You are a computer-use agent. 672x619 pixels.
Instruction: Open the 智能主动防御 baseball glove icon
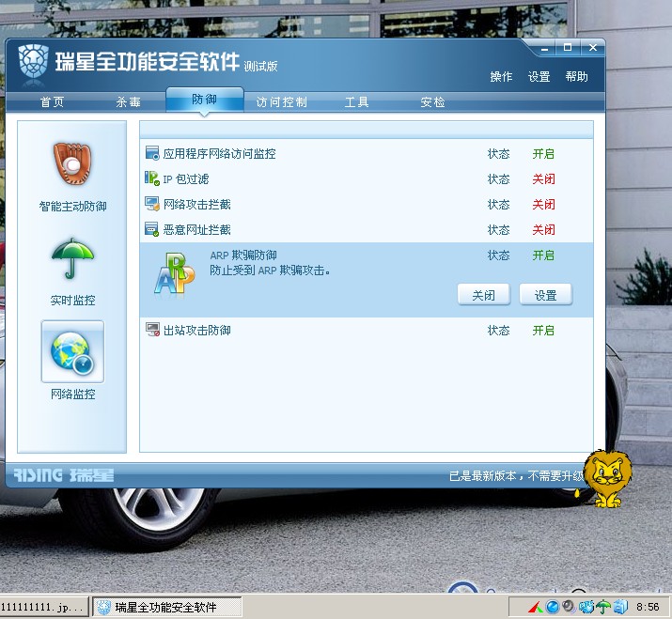[x=72, y=163]
